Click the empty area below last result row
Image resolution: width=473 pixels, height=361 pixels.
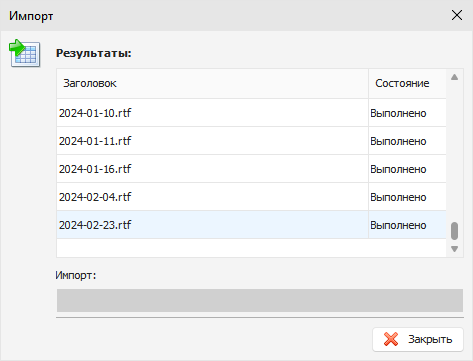tap(251, 248)
